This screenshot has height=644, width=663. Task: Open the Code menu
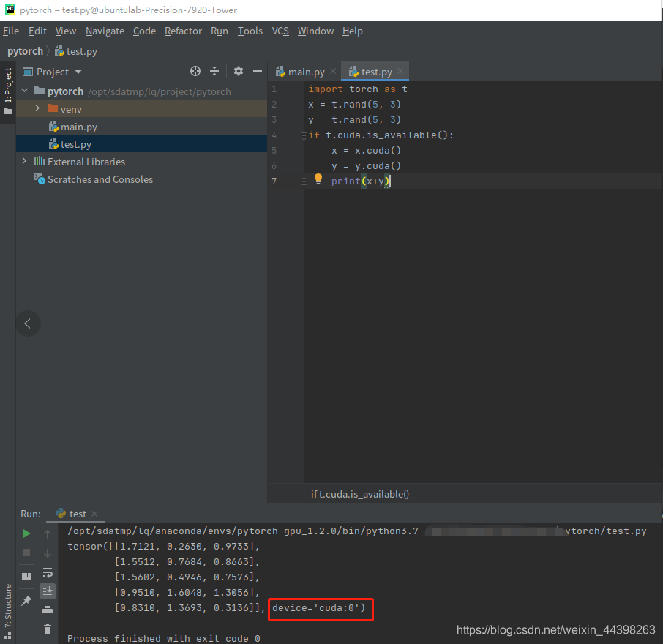click(x=144, y=31)
